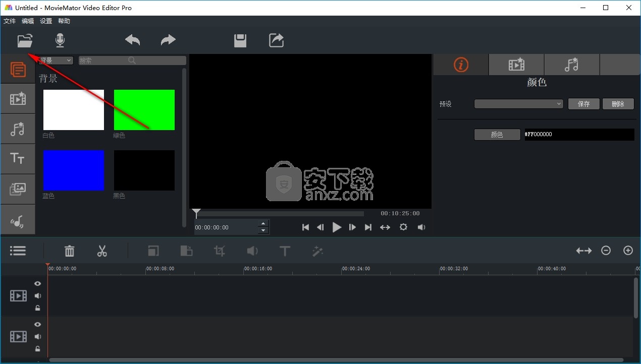
Task: Open the text titles sidebar panel
Action: pyautogui.click(x=18, y=159)
